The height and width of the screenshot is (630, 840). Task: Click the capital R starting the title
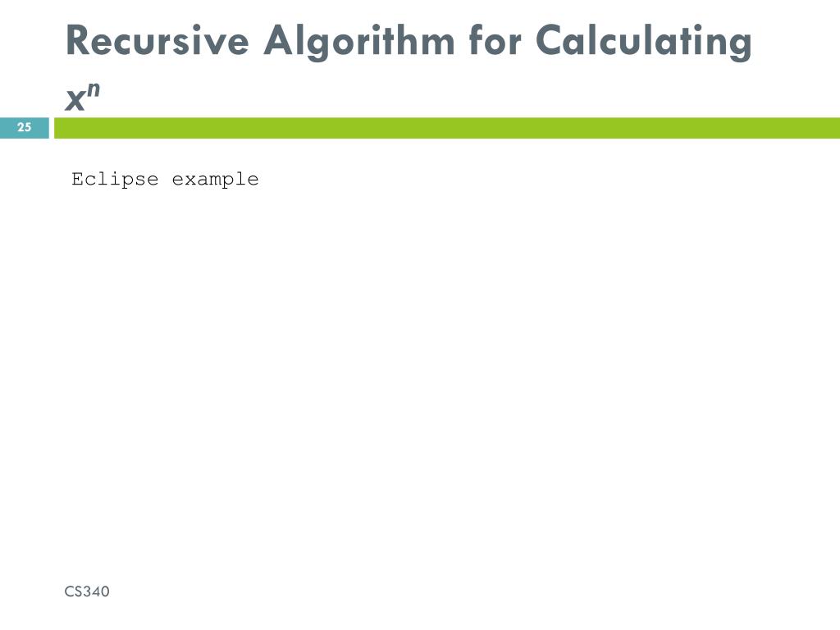[x=78, y=41]
